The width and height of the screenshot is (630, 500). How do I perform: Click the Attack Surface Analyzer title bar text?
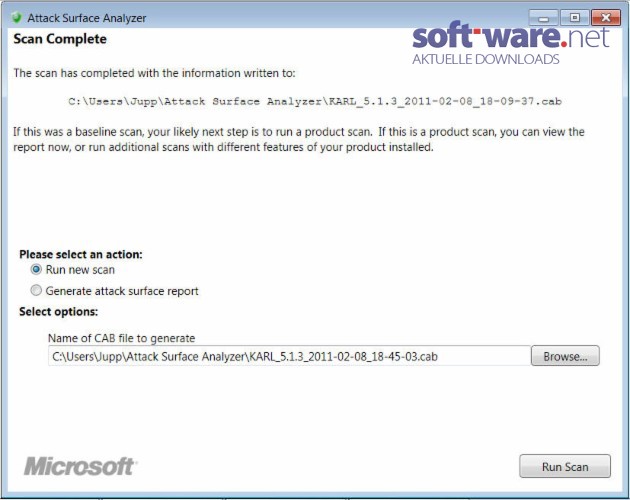[x=87, y=18]
